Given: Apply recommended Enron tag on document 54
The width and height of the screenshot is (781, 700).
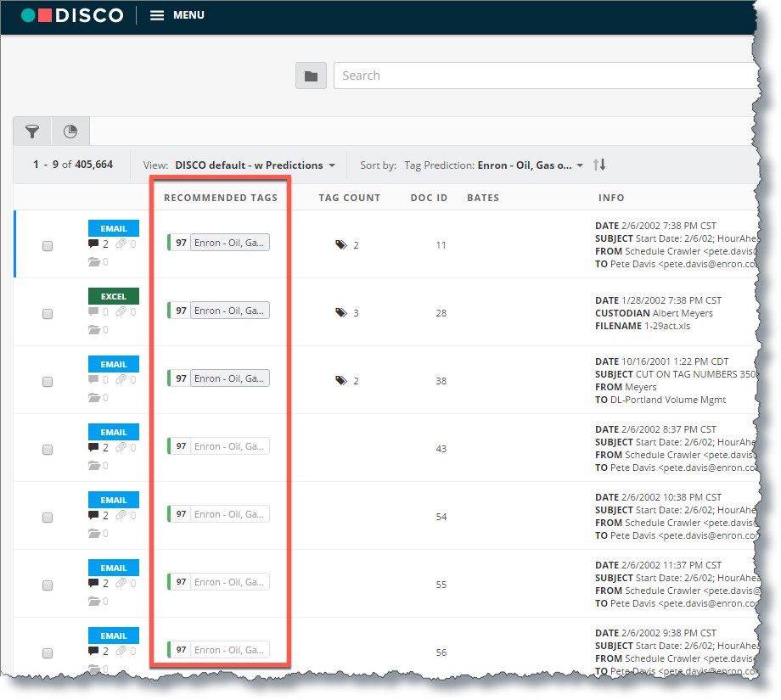Looking at the screenshot, I should click(229, 514).
